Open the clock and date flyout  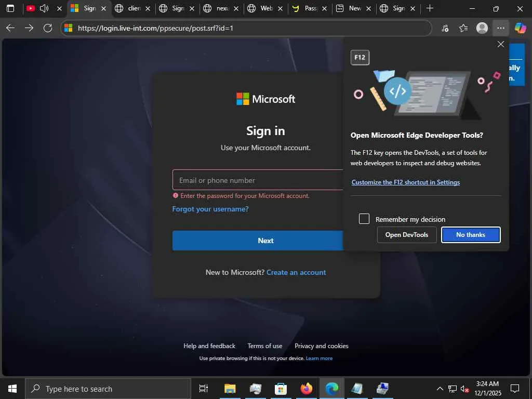pyautogui.click(x=487, y=389)
